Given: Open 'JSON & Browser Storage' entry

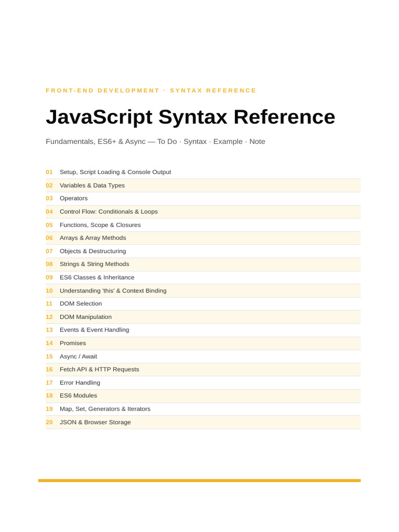Looking at the screenshot, I should pos(203,422).
